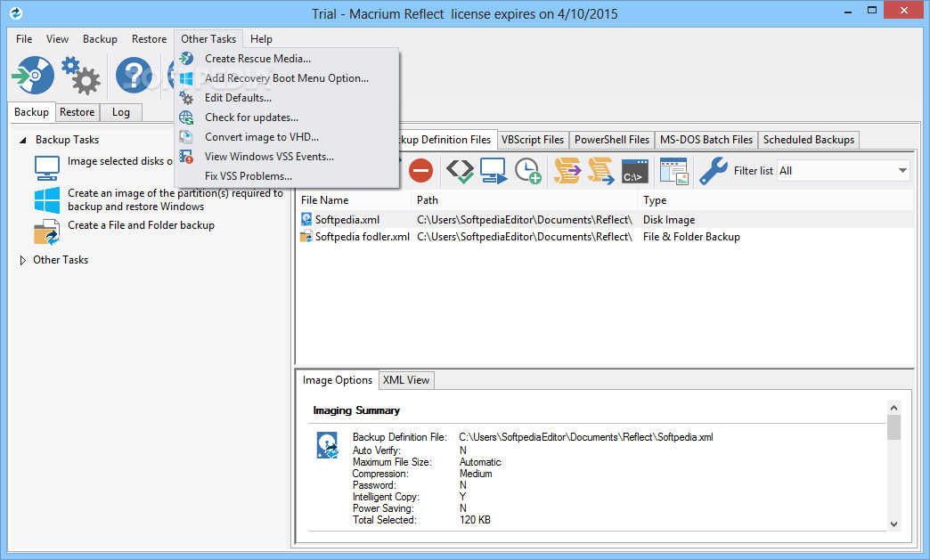
Task: Open the Scheduled Backups tab
Action: tap(809, 140)
